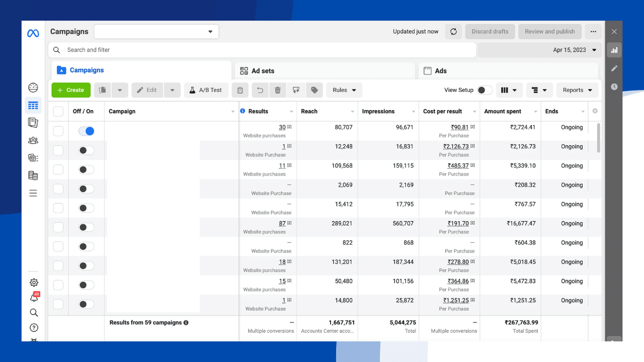Click the Edit button
Image resolution: width=644 pixels, height=362 pixels.
click(x=147, y=90)
